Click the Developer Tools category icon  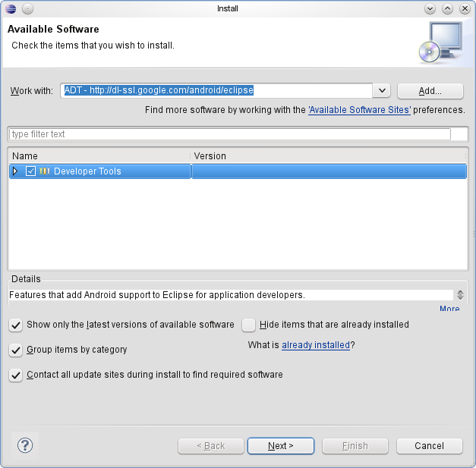[x=44, y=171]
